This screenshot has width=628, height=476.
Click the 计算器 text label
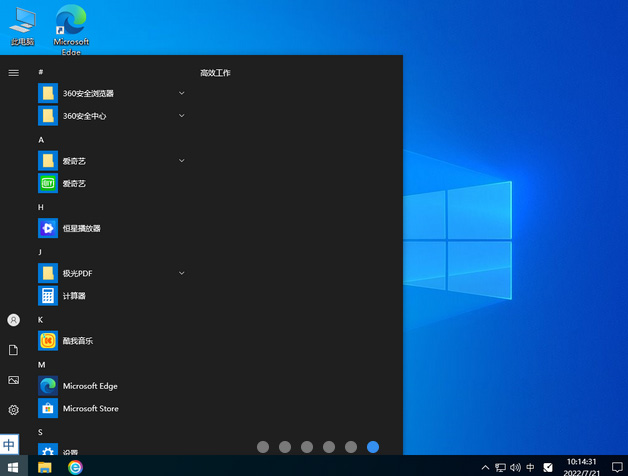(74, 296)
